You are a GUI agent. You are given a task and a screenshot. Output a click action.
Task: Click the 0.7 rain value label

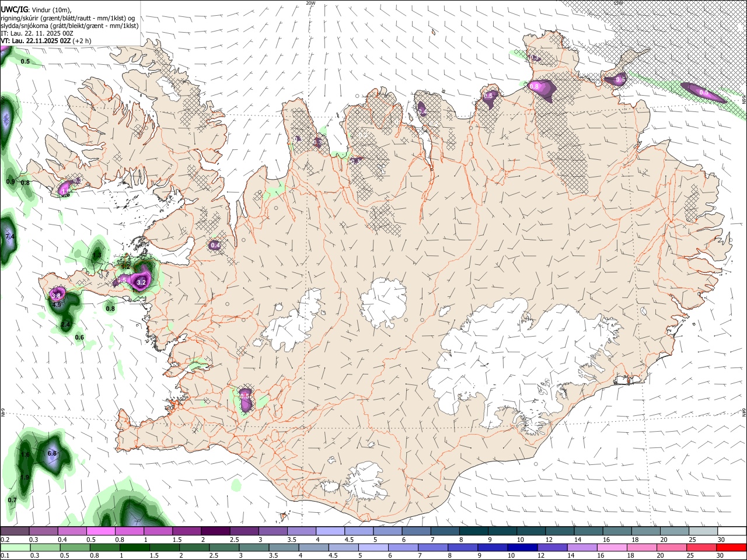click(12, 500)
